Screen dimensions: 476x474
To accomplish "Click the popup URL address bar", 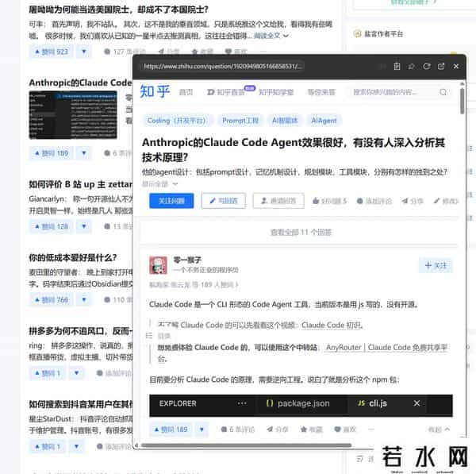I will [x=222, y=66].
